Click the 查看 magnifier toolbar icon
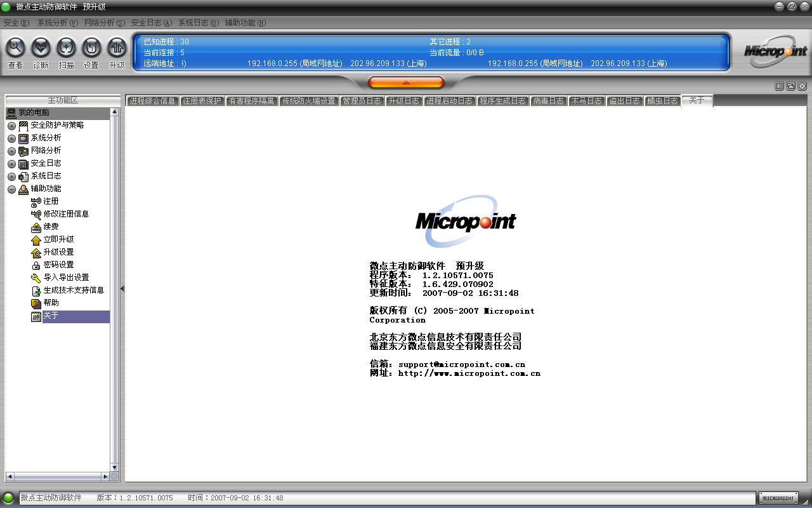 15,48
